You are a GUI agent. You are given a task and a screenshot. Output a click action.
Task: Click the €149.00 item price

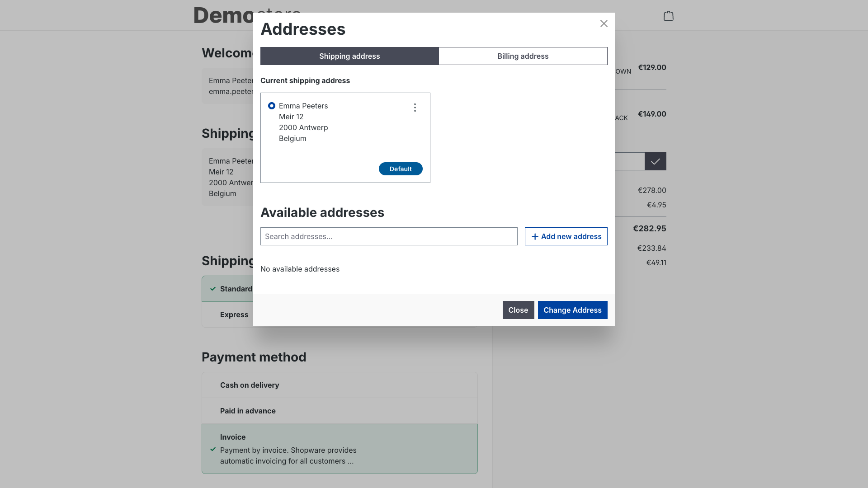click(652, 114)
